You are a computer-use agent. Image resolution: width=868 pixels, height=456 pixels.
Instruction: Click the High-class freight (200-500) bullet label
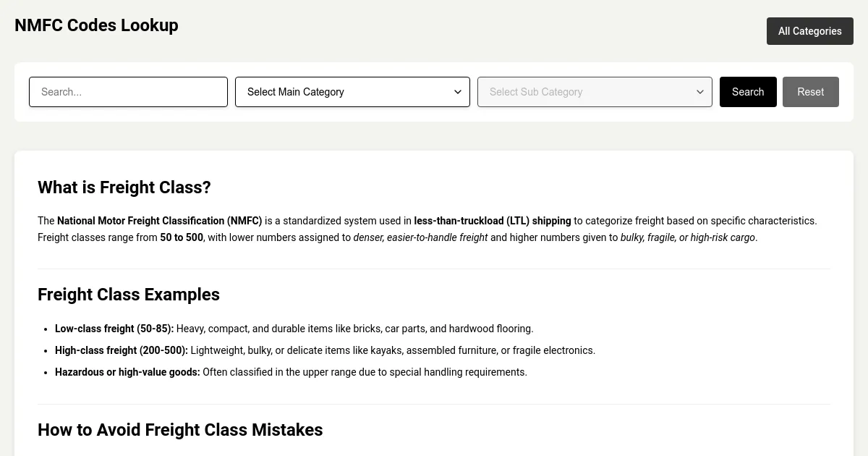point(122,350)
